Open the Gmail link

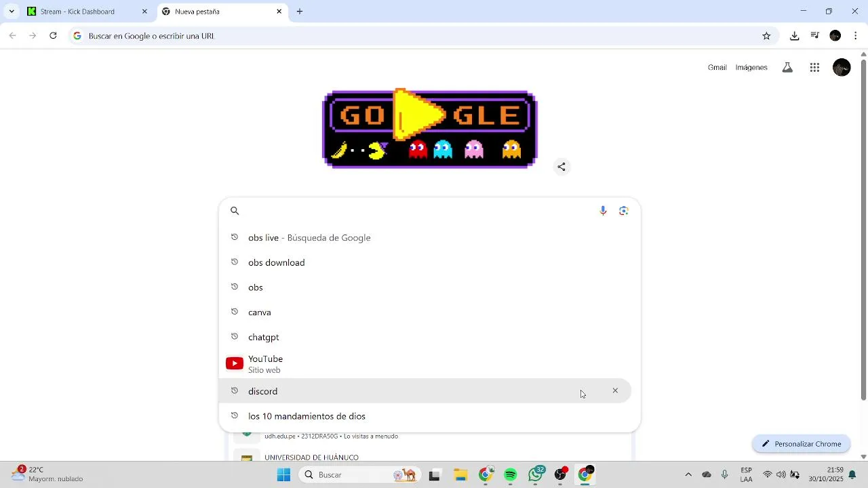717,67
